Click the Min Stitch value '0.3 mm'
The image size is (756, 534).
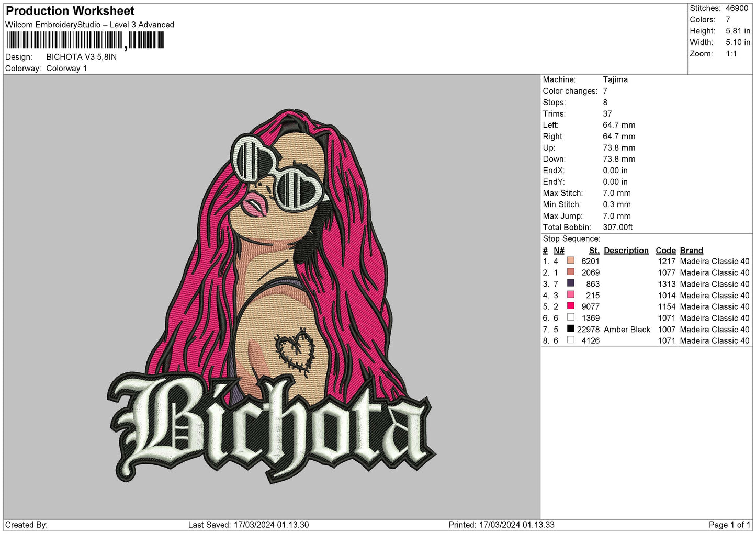pyautogui.click(x=617, y=204)
